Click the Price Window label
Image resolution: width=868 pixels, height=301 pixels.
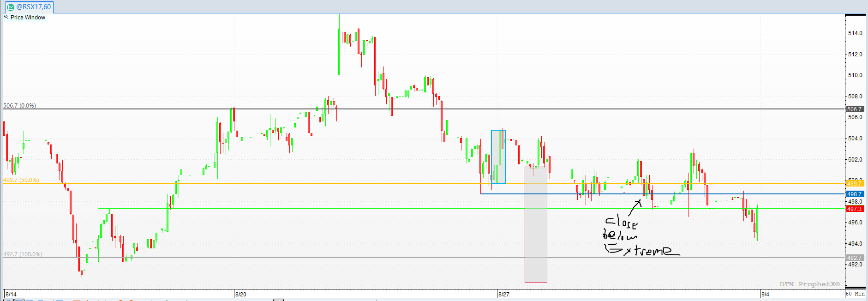28,18
